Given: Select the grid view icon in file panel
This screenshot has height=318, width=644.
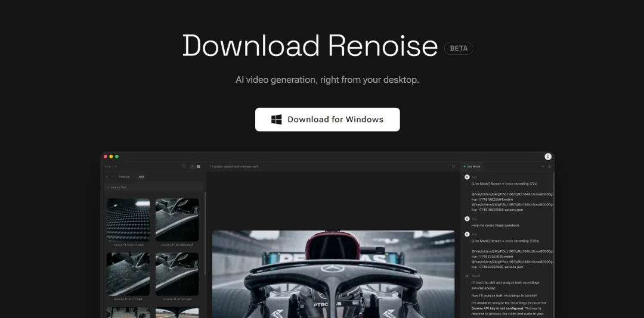Looking at the screenshot, I should click(199, 167).
